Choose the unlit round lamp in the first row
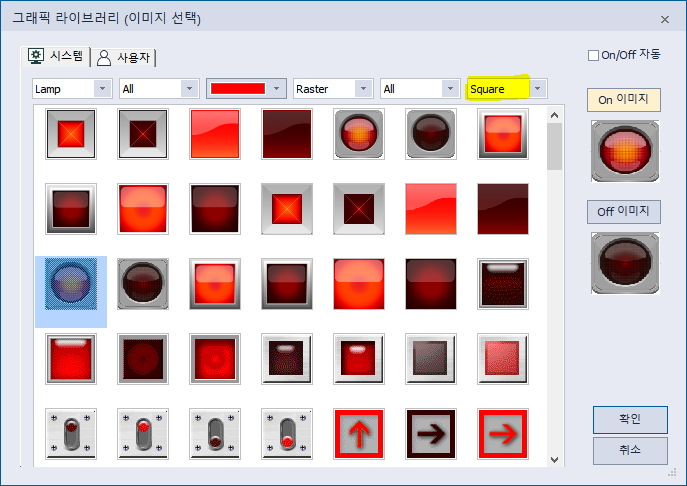 (x=431, y=134)
